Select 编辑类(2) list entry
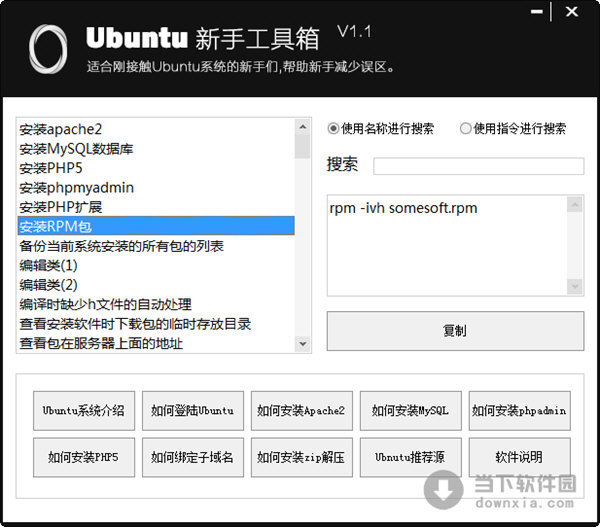The height and width of the screenshot is (527, 600). point(156,285)
